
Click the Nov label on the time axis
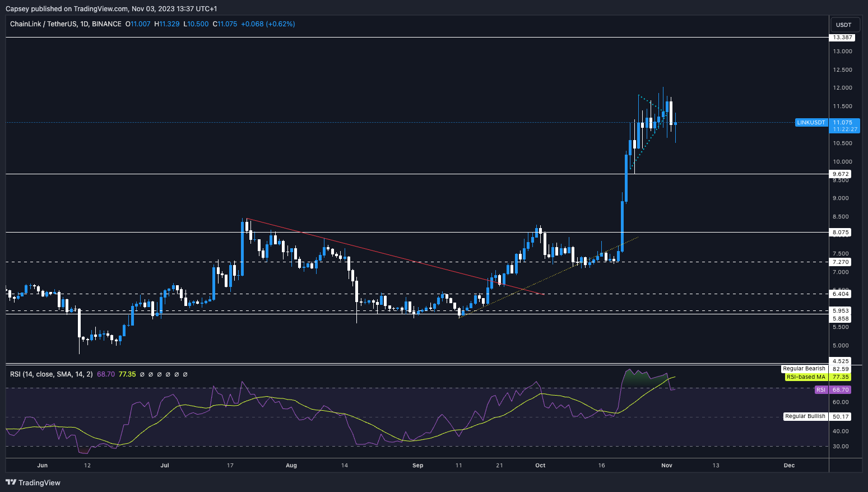click(666, 465)
